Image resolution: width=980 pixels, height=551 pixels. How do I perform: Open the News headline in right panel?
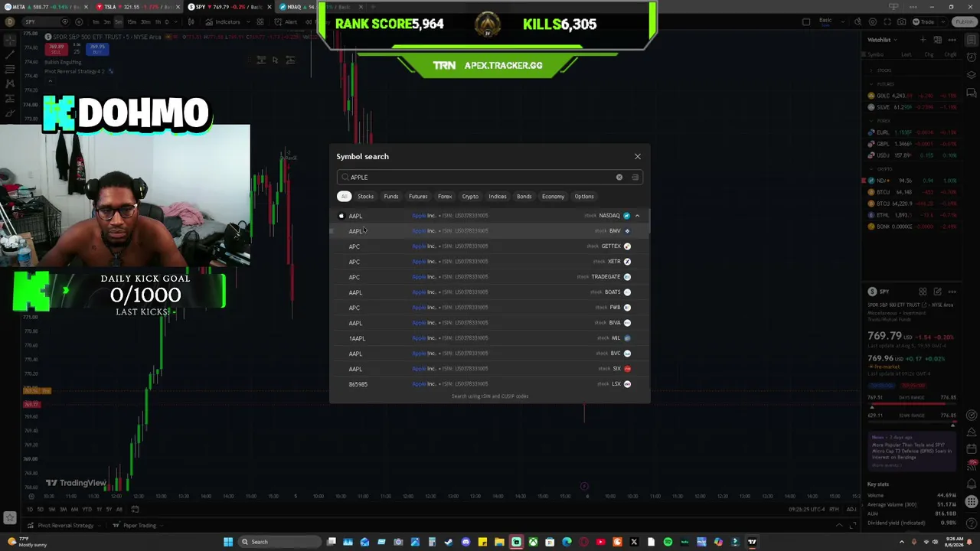[911, 450]
